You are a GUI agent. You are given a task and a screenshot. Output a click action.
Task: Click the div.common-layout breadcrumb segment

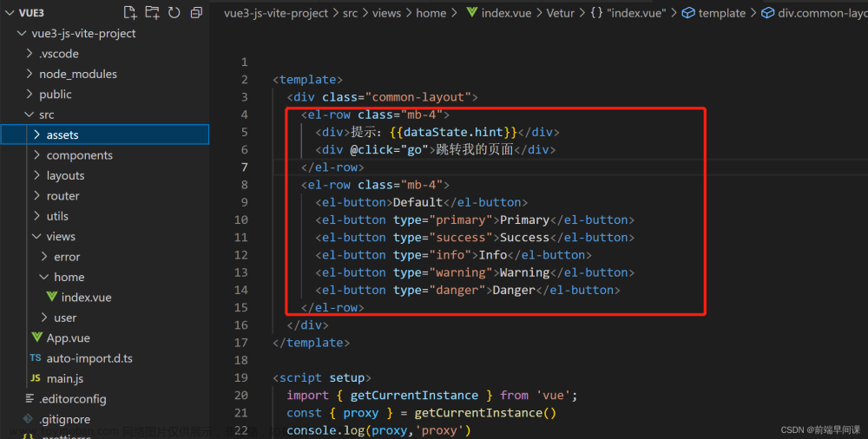[x=823, y=13]
